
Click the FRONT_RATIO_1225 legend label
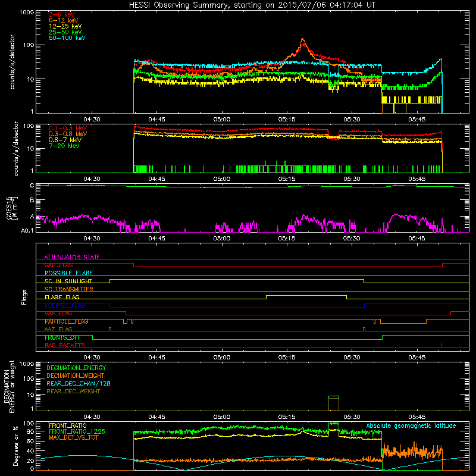77,432
